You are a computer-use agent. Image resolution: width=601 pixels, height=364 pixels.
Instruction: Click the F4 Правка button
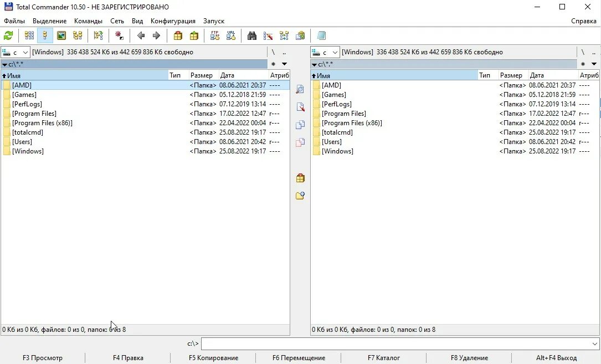point(128,358)
